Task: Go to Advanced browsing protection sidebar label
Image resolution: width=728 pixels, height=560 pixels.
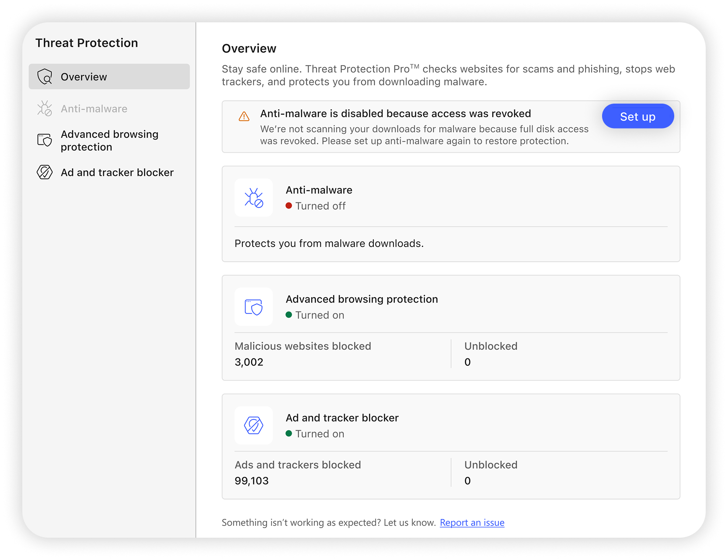Action: coord(109,140)
